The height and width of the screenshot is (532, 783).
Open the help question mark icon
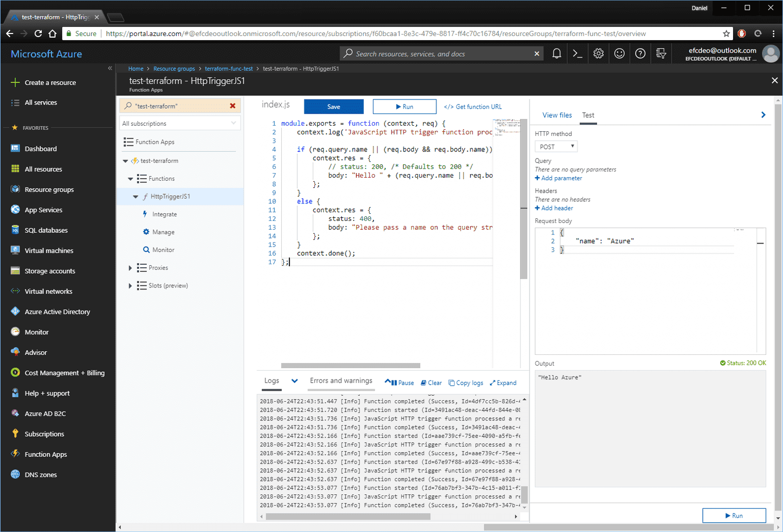coord(640,54)
